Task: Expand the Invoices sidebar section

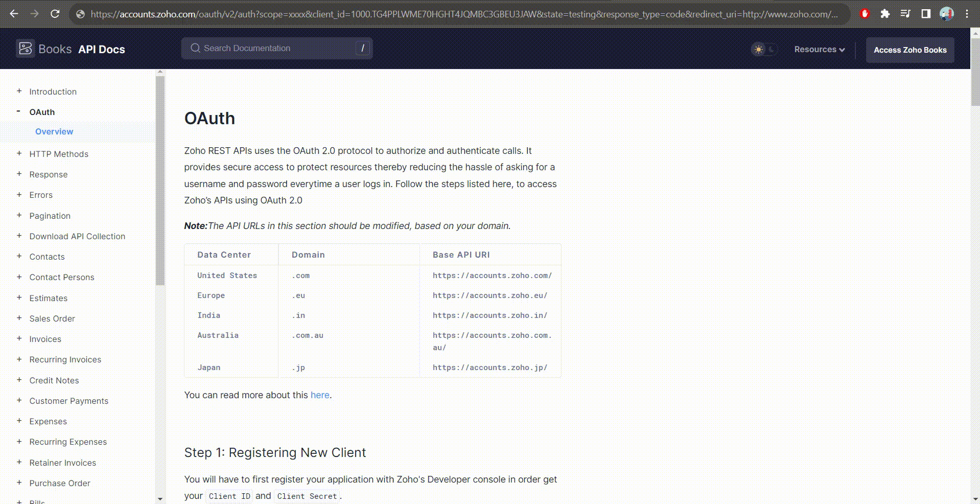Action: click(19, 338)
